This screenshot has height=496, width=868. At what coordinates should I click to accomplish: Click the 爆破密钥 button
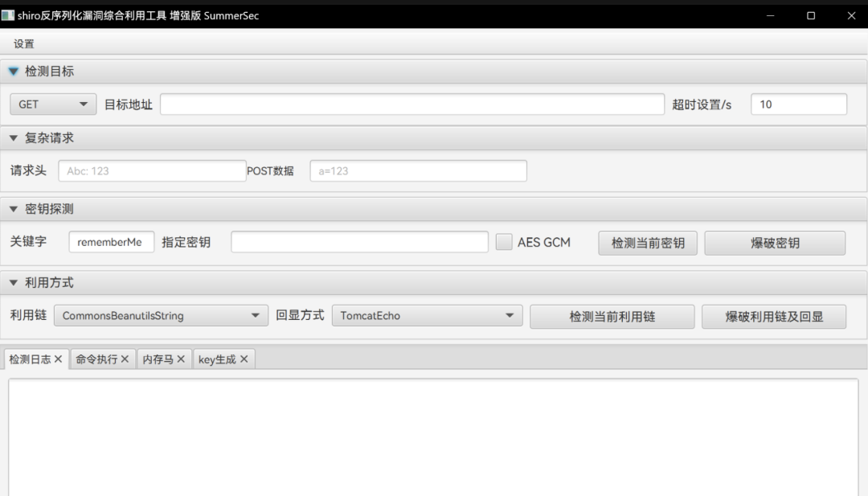[x=775, y=243]
